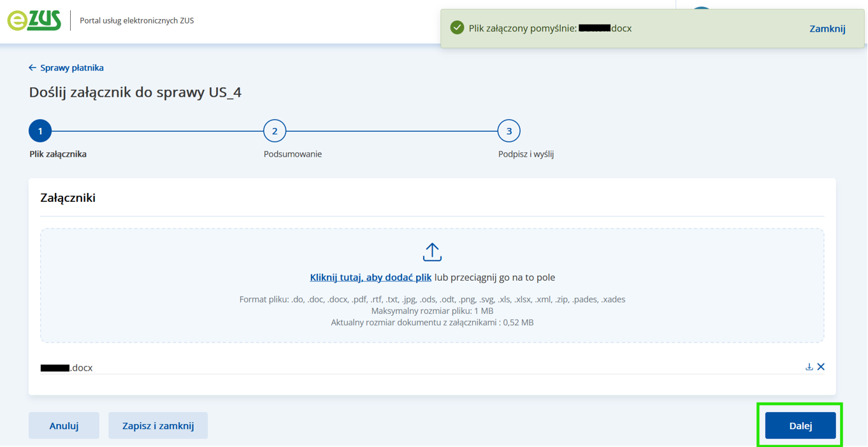The width and height of the screenshot is (868, 447).
Task: Open the Podpisz i wyślij step label
Action: coord(526,154)
